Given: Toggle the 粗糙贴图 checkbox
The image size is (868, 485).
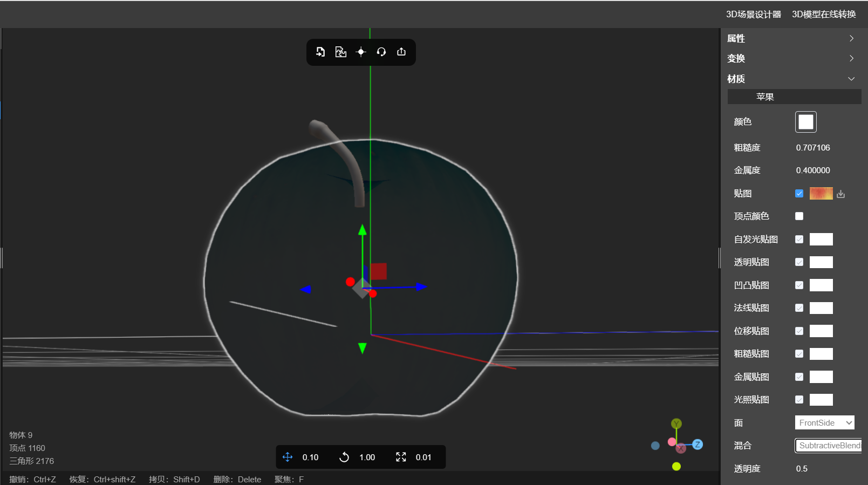Looking at the screenshot, I should point(799,354).
